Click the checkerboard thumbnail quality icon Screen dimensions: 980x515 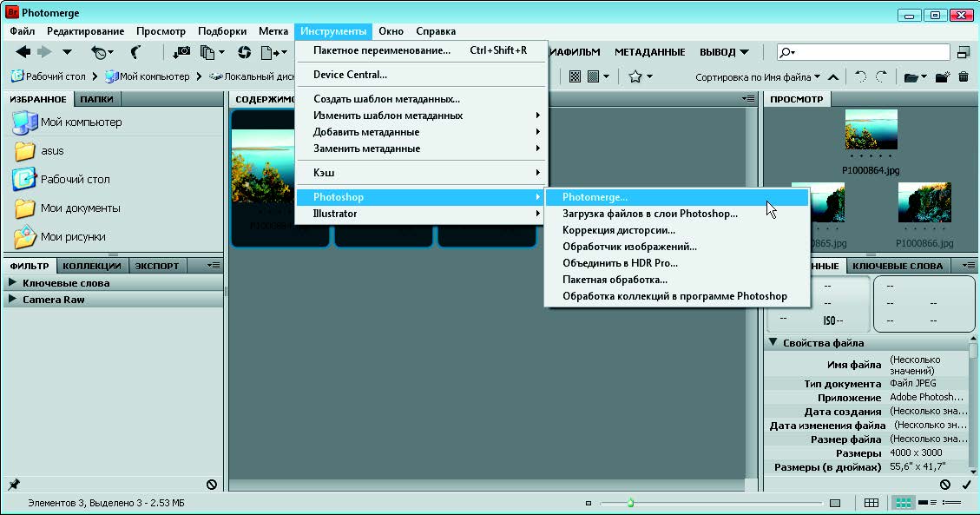(575, 76)
